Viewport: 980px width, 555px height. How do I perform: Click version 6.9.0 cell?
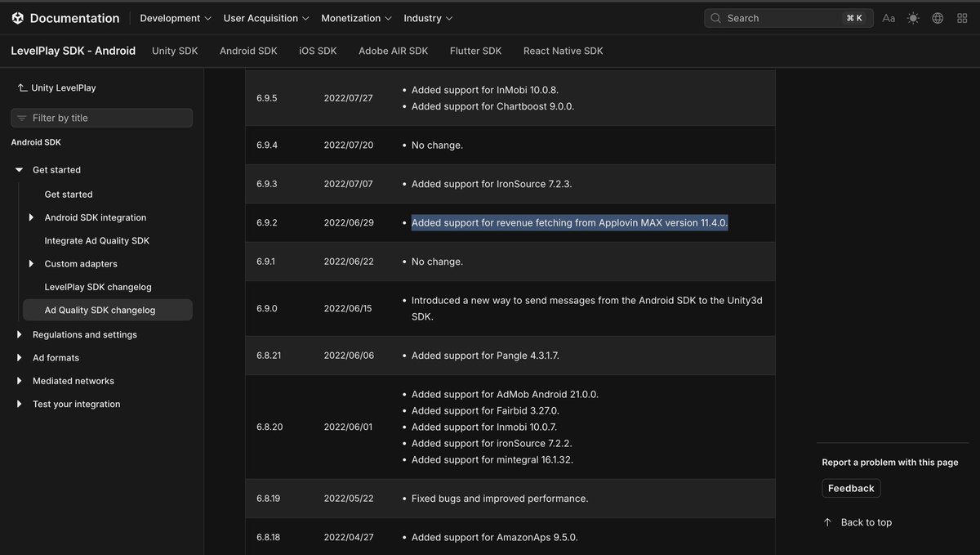click(x=267, y=308)
